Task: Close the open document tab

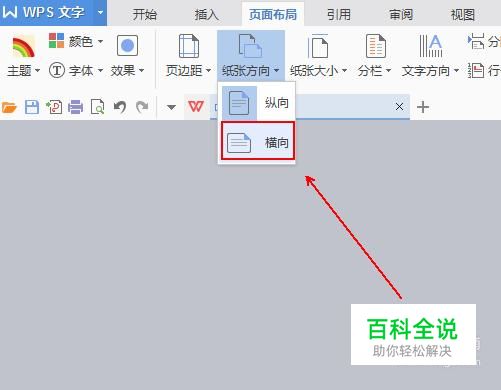Action: tap(399, 107)
